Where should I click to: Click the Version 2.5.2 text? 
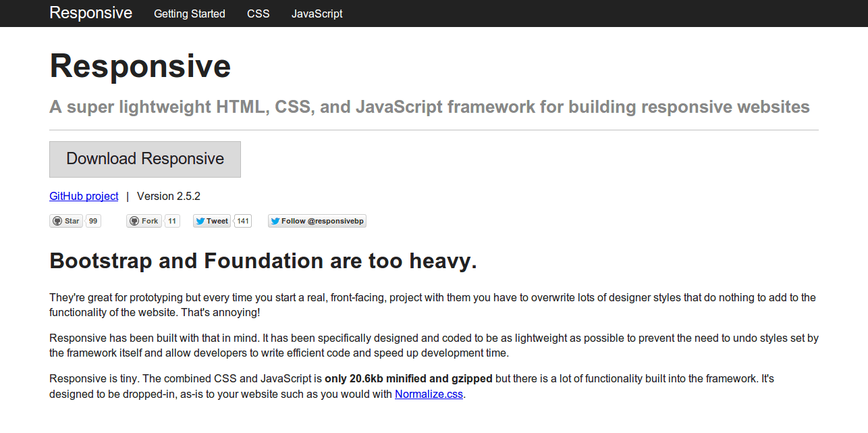click(169, 196)
